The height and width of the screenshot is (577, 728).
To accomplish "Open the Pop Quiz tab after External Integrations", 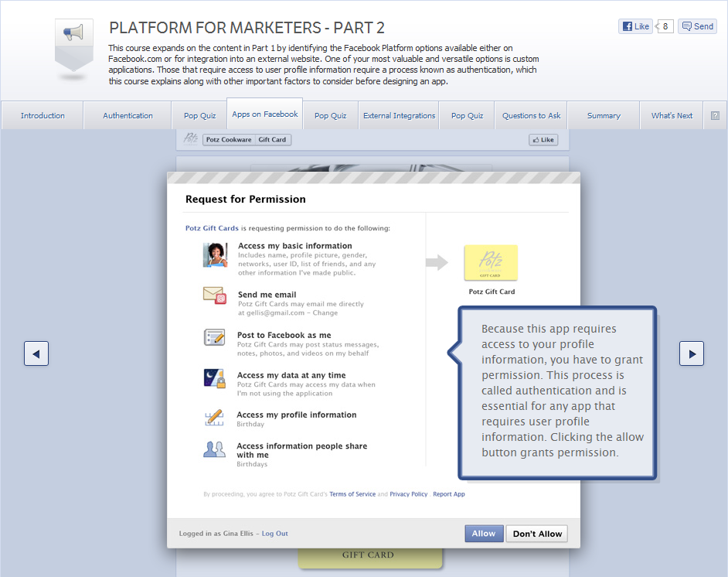I will click(467, 116).
